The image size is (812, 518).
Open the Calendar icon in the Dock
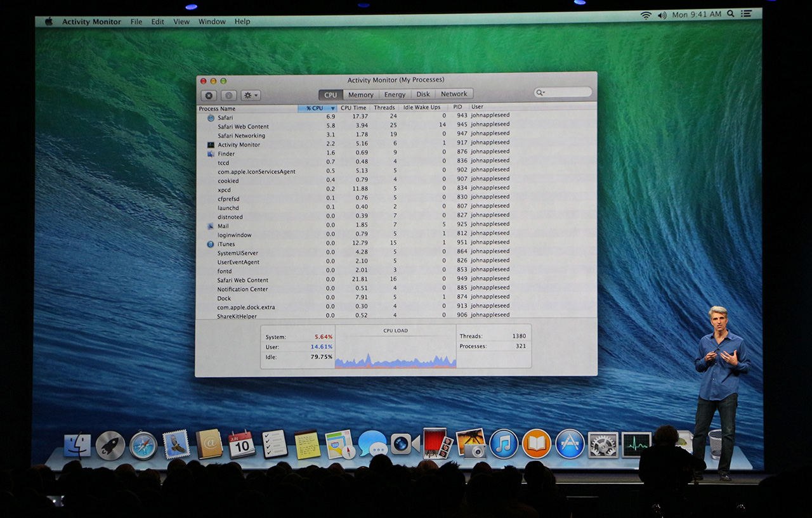click(x=242, y=444)
